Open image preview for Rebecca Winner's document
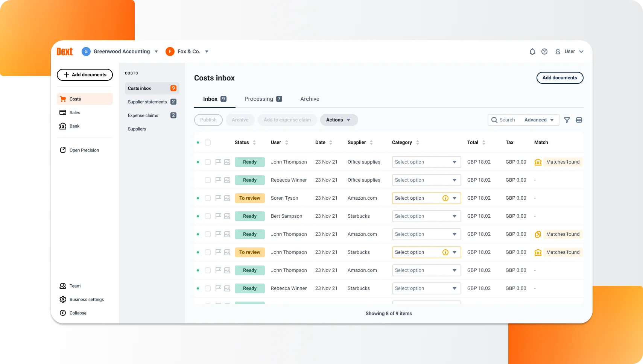Screen dimensions: 643x364 [227, 180]
